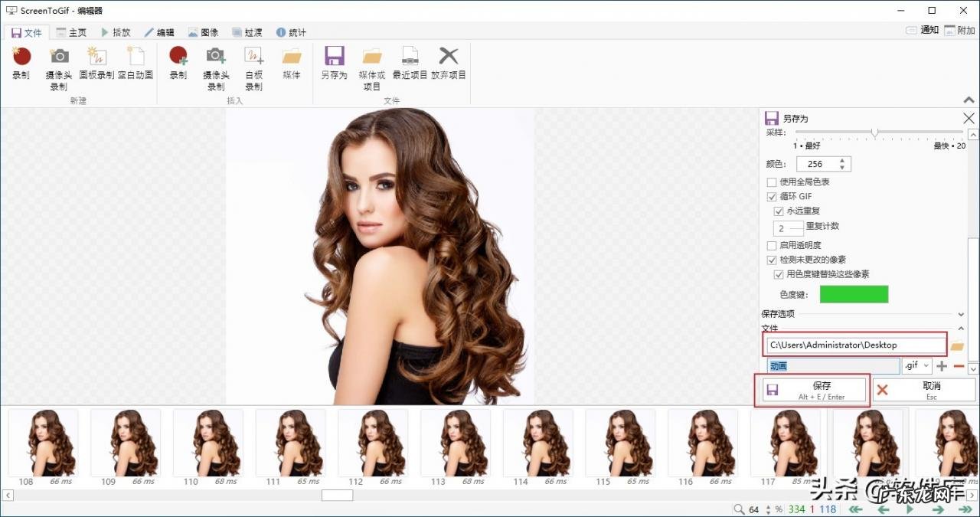This screenshot has width=980, height=517.
Task: Enable 启用透明度 checkbox
Action: pyautogui.click(x=772, y=246)
